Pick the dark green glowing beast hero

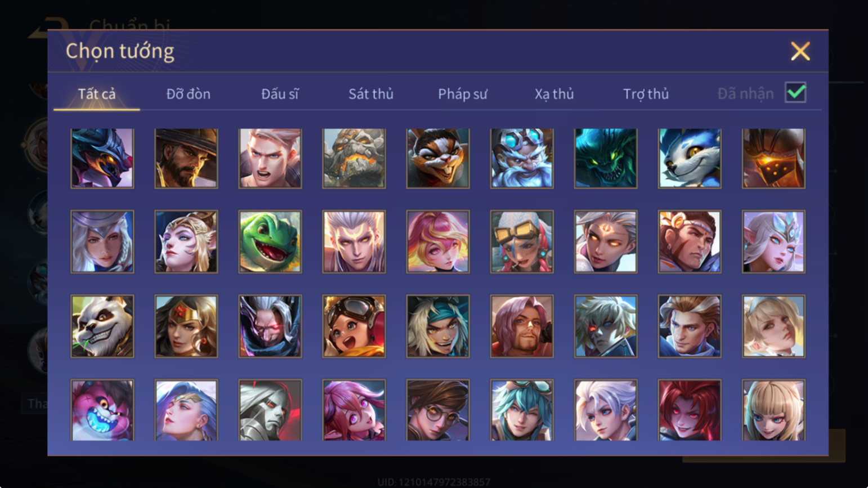(606, 158)
